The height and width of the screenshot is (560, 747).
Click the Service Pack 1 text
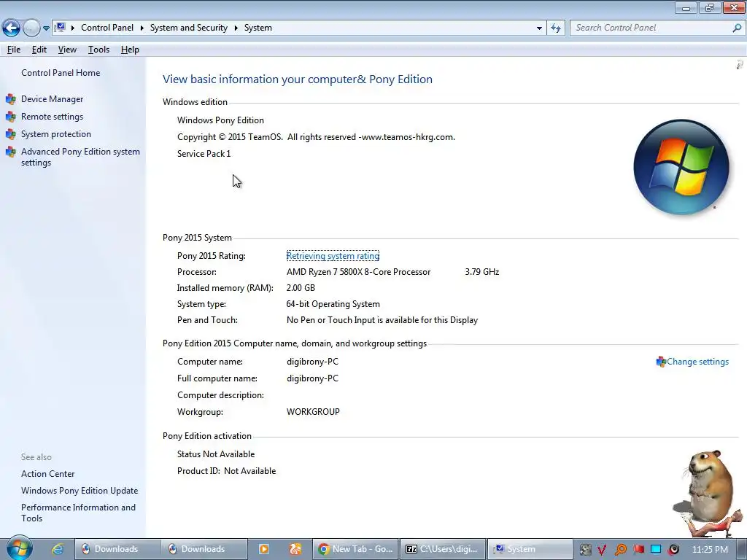204,153
